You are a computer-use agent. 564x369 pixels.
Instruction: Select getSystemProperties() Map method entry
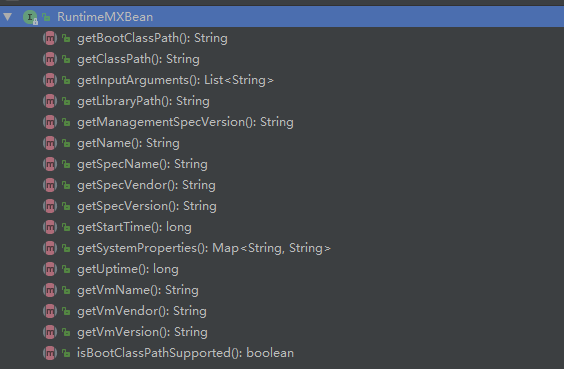coord(204,248)
